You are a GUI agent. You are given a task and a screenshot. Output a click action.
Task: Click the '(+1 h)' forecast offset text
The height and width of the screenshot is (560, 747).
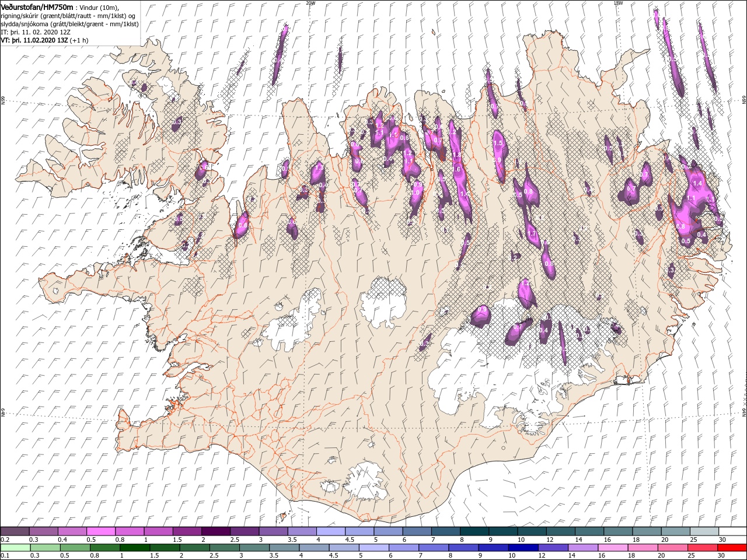[x=79, y=40]
